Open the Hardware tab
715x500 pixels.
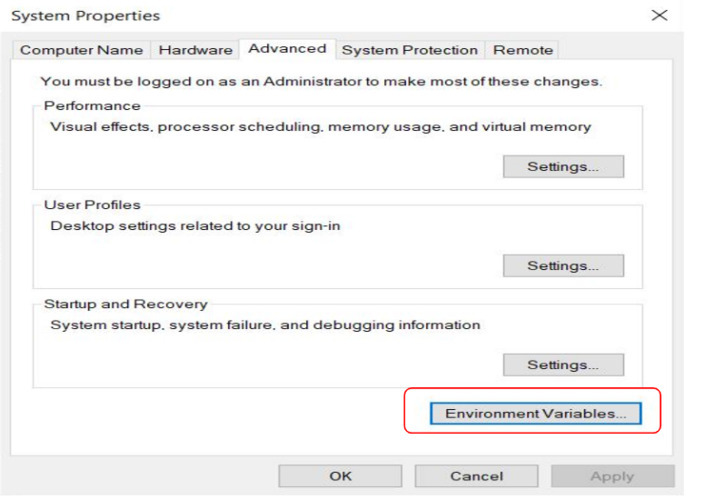(x=195, y=50)
